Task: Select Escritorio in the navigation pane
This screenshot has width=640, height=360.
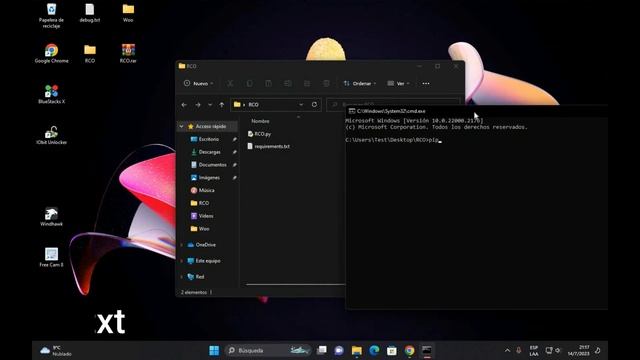Action: coord(209,139)
